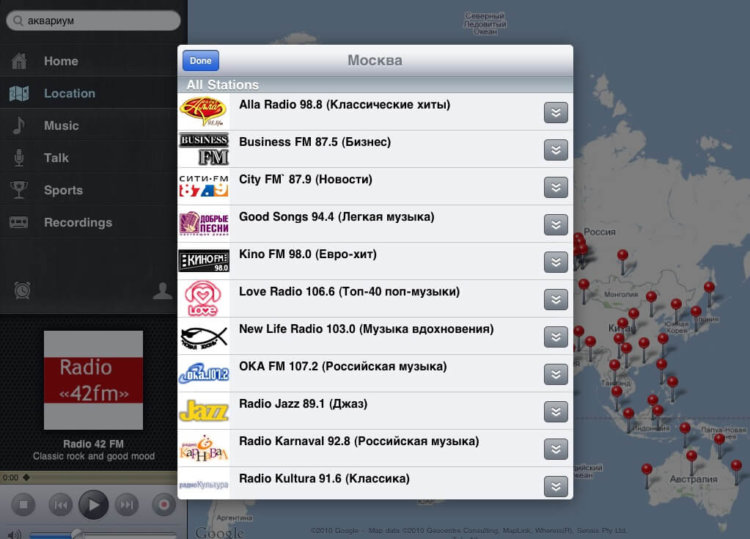Click the Radio 42fm album artwork
Image resolution: width=750 pixels, height=539 pixels.
pos(93,380)
